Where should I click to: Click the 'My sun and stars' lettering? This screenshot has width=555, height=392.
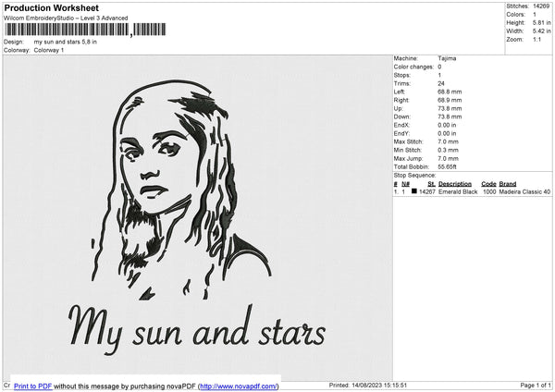197,329
